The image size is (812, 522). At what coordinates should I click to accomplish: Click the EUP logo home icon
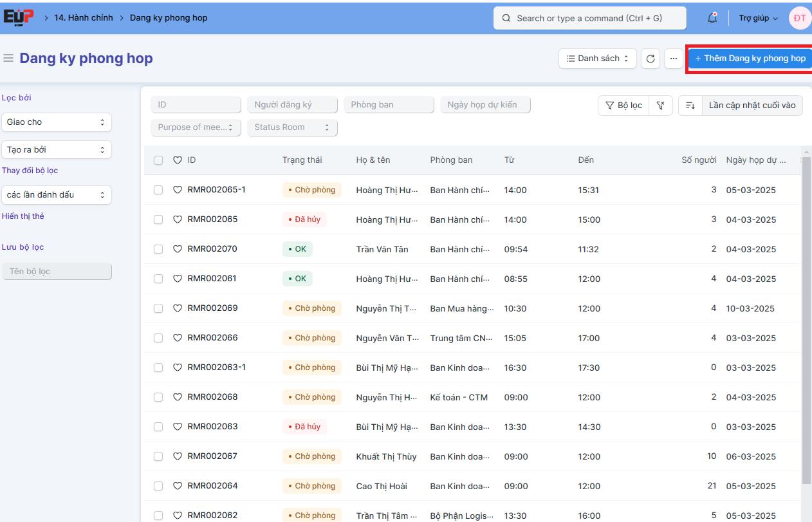pyautogui.click(x=18, y=17)
